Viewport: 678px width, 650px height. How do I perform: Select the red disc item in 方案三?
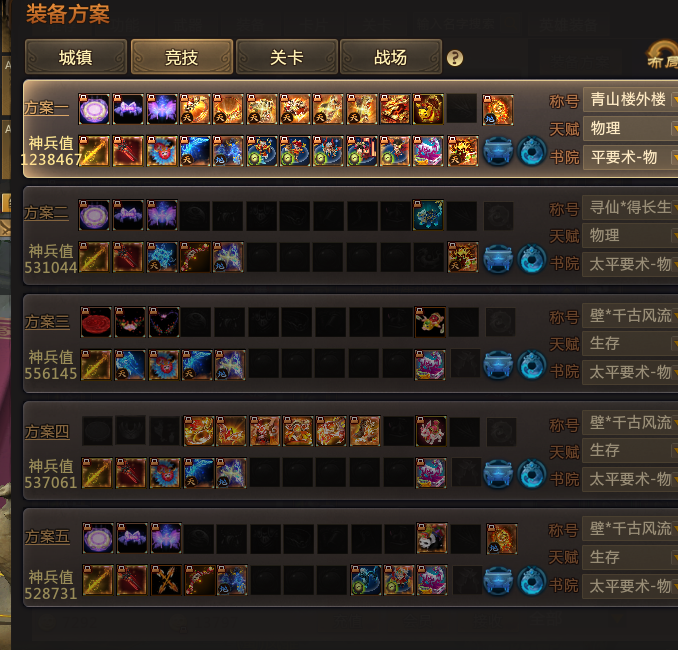[96, 322]
